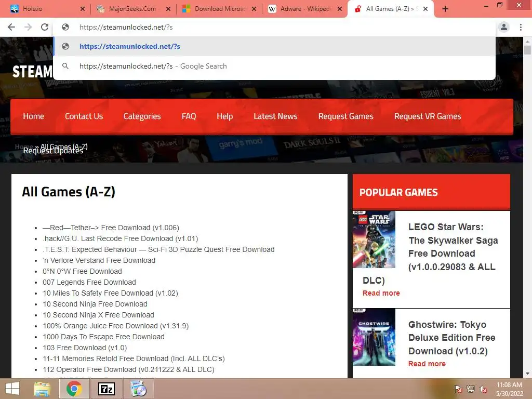Select the steamunlocked.net/?s URL suggestion

click(x=274, y=46)
